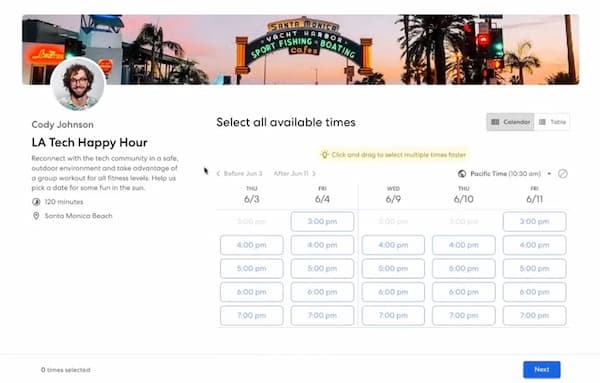Click the clock icon beside 120 minutes
Image resolution: width=600 pixels, height=383 pixels.
pos(36,202)
